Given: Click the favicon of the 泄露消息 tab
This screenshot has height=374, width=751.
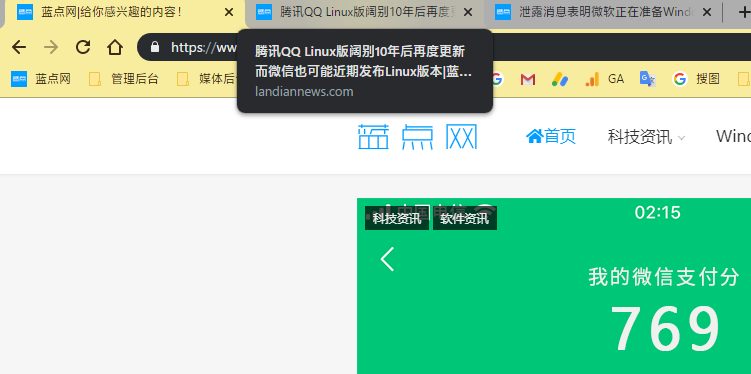Looking at the screenshot, I should pyautogui.click(x=503, y=12).
